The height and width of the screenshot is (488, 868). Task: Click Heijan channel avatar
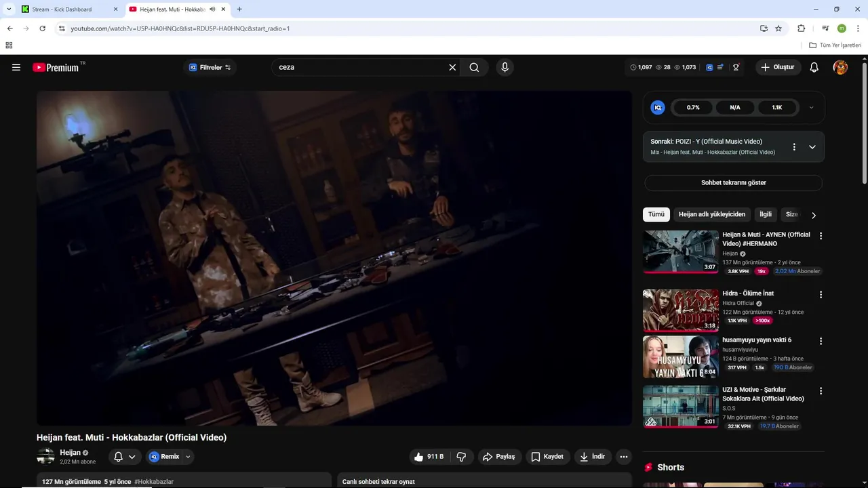[x=45, y=456]
